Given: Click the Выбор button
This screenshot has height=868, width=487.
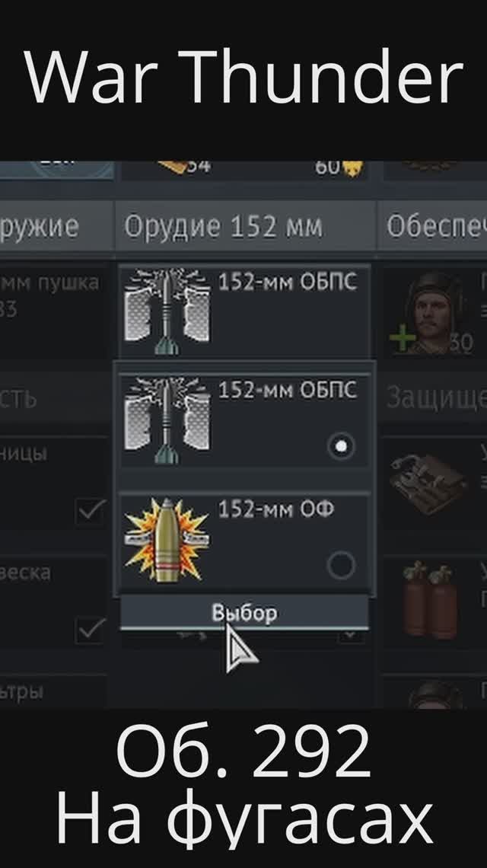Looking at the screenshot, I should click(244, 612).
